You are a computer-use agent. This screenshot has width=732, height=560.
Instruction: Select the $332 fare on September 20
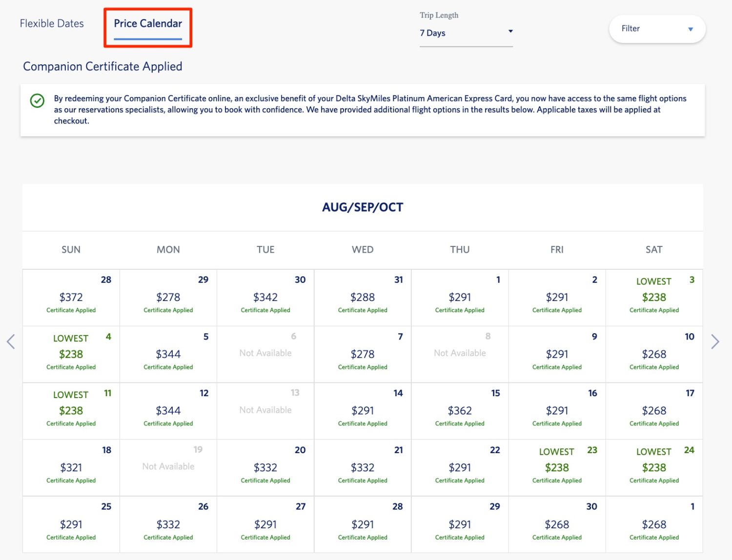point(265,467)
